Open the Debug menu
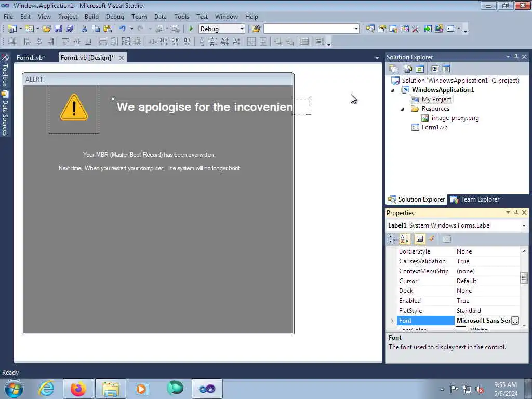The image size is (532, 399). (x=115, y=16)
